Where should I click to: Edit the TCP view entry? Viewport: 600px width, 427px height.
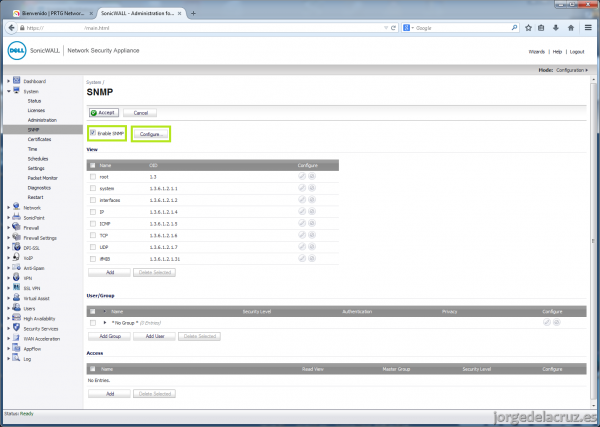(x=302, y=235)
